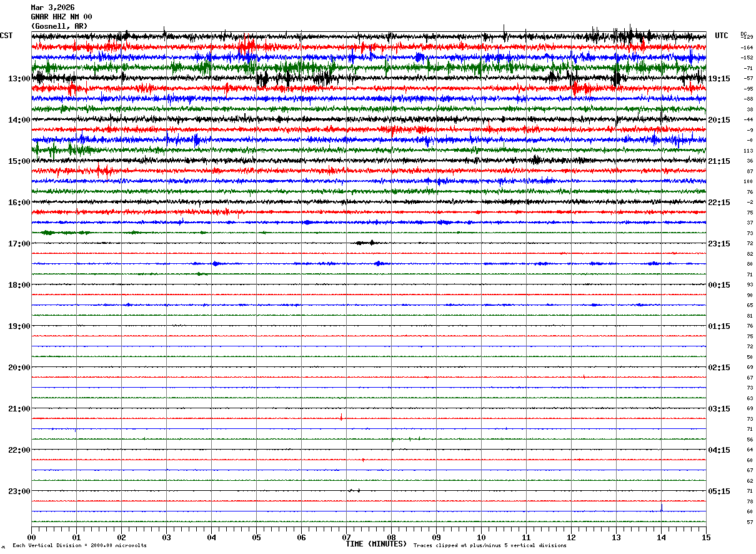756x554 pixels.
Task: Click the 21:15 UTC time label
Action: click(x=719, y=161)
